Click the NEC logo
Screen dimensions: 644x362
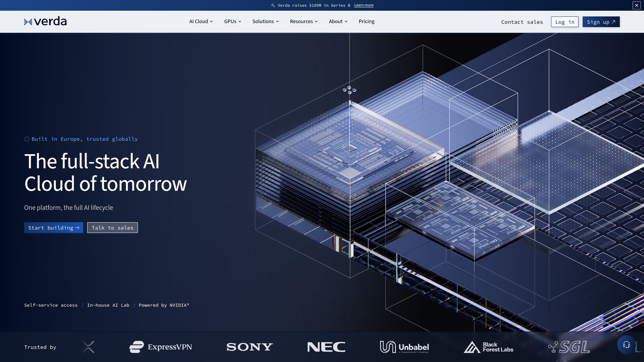pos(326,347)
